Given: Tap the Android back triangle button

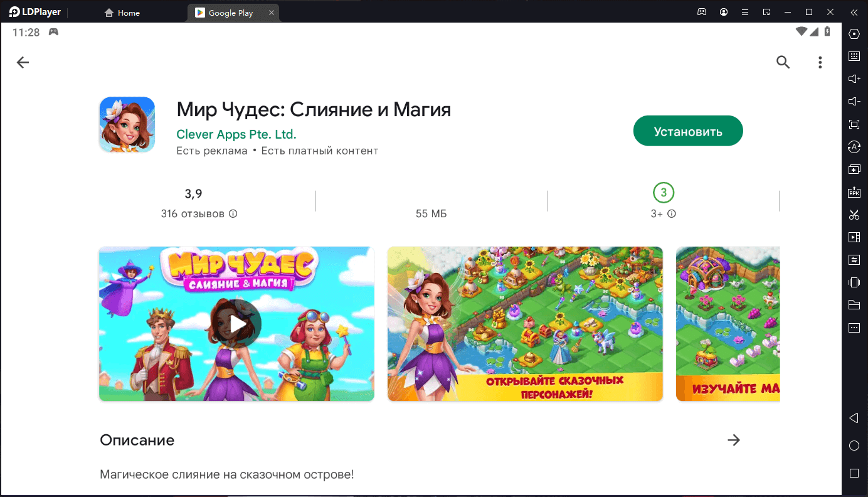Looking at the screenshot, I should pyautogui.click(x=854, y=418).
